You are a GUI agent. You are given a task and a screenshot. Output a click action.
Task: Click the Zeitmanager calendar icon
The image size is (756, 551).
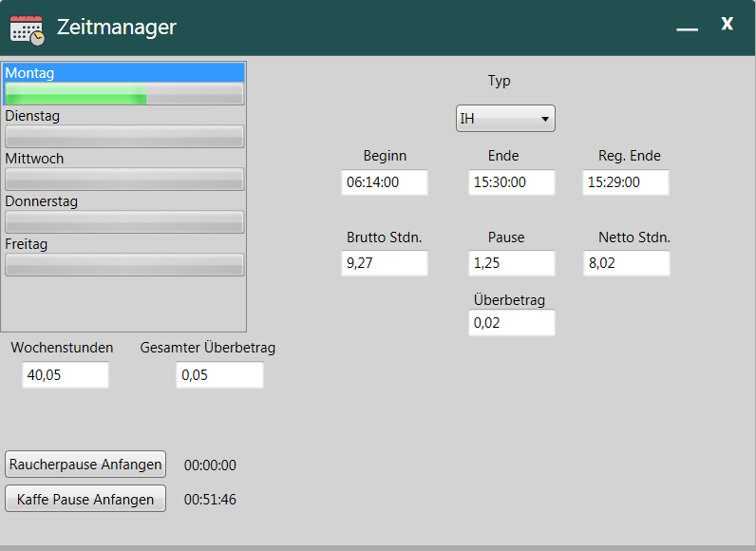tap(27, 28)
